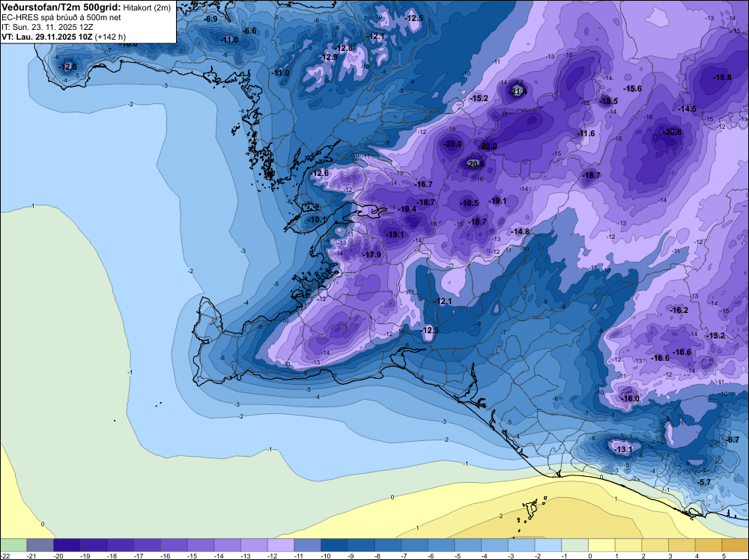749x560 pixels.
Task: Click the "-14.8" temperature value
Action: point(521,231)
